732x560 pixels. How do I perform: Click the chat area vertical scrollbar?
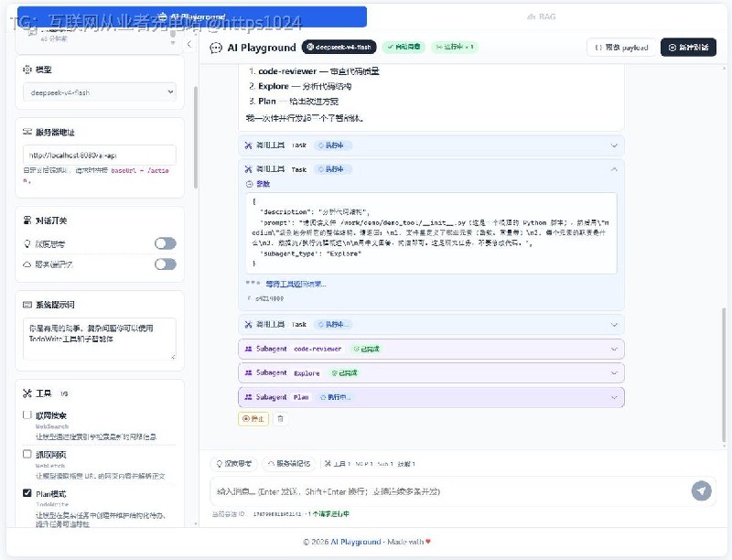click(x=724, y=373)
